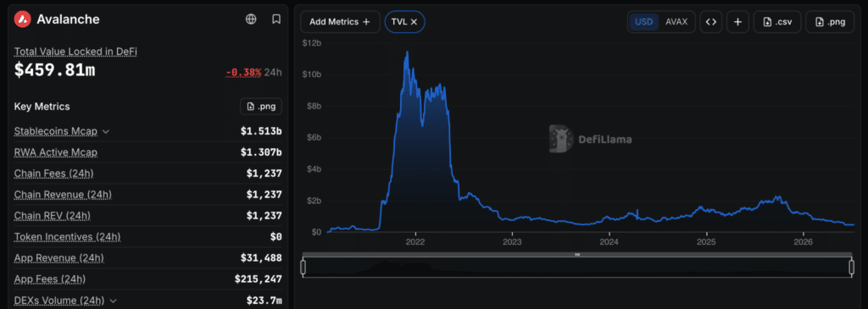The height and width of the screenshot is (309, 868).
Task: Click the TVL peak on the chart
Action: point(408,52)
